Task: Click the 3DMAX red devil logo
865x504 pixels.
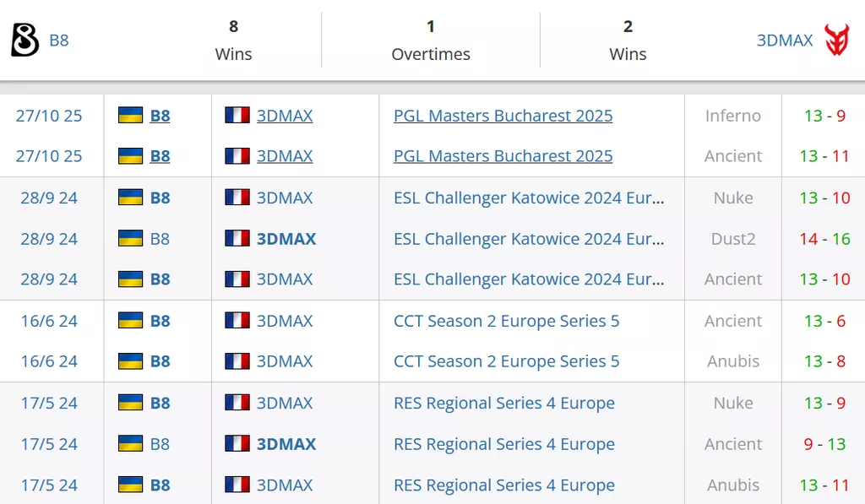Action: pos(837,40)
